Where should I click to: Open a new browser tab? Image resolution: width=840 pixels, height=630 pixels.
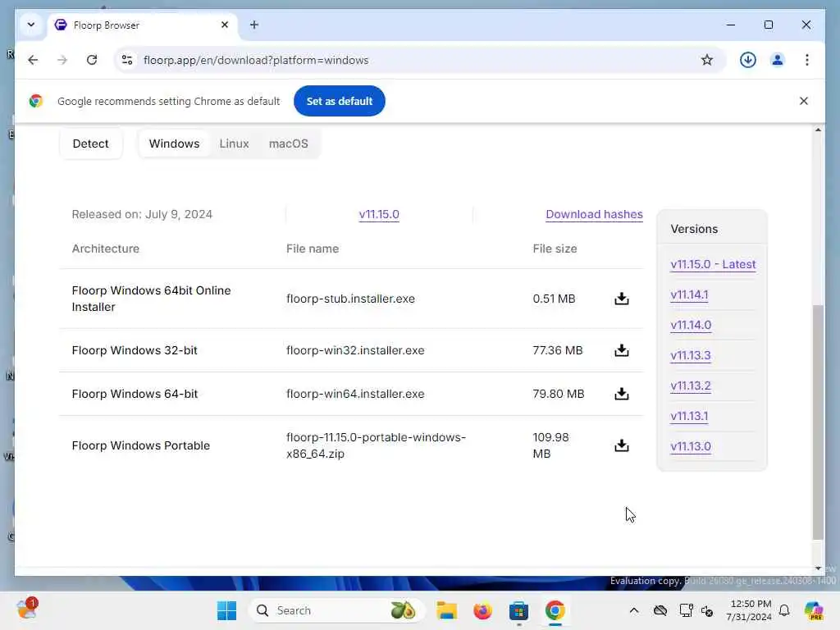tap(254, 25)
